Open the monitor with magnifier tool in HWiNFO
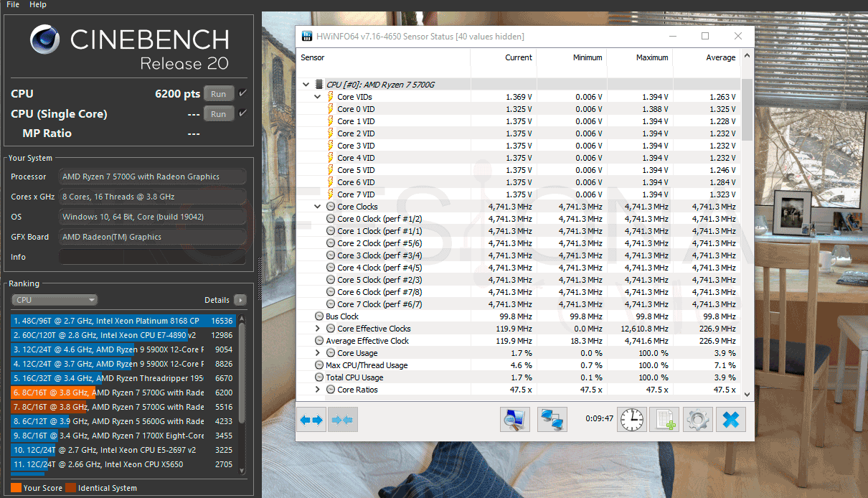Screen dimensions: 868x498 tap(515, 420)
